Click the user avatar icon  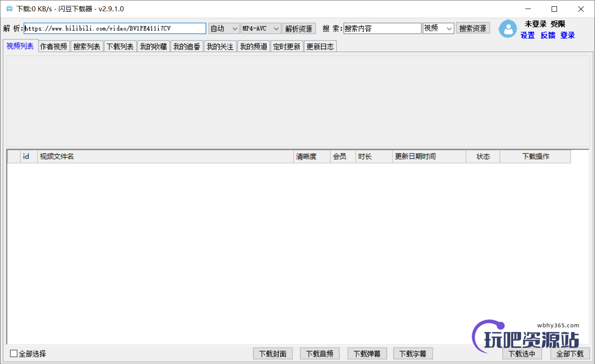point(508,28)
